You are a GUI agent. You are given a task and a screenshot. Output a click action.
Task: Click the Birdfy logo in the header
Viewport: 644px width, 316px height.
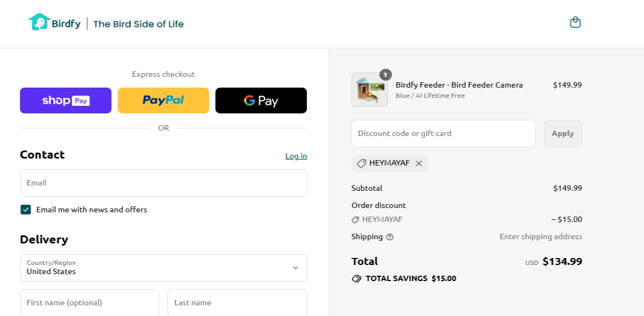click(55, 23)
